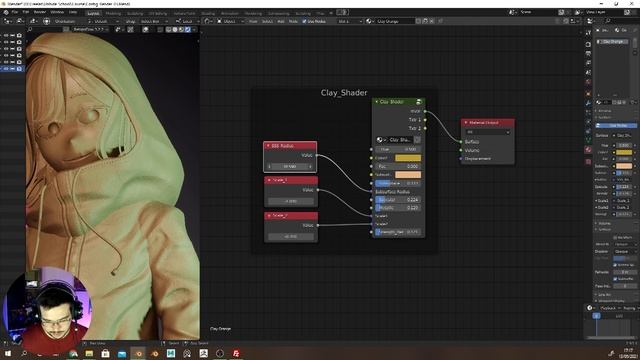
Task: Select material preview viewport shading
Action: [181, 29]
